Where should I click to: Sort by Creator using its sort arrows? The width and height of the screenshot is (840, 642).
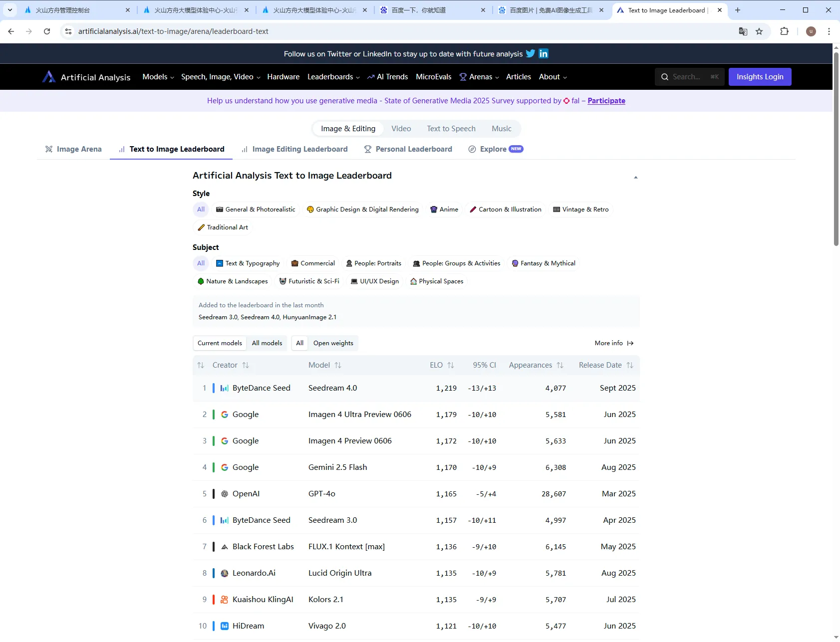click(246, 365)
